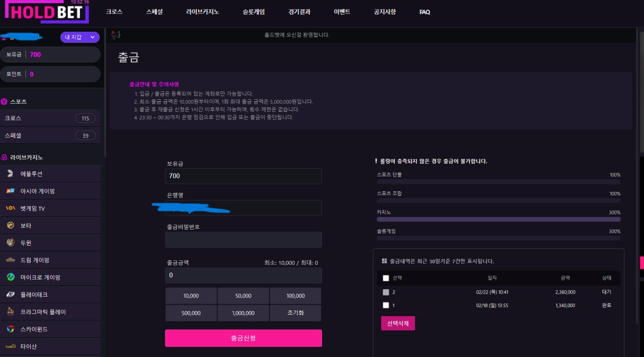644x357 pixels.
Task: Expand the 스포츠 sidebar section
Action: click(19, 102)
